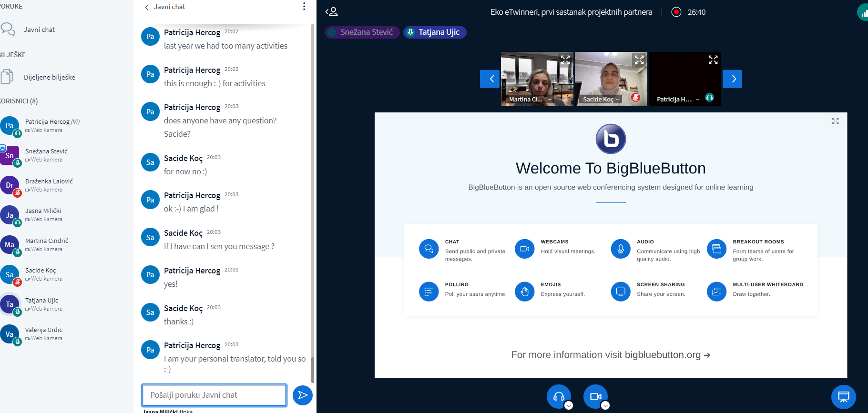Click the Tatjana Ujic talking indicator
This screenshot has height=413, width=868.
435,32
